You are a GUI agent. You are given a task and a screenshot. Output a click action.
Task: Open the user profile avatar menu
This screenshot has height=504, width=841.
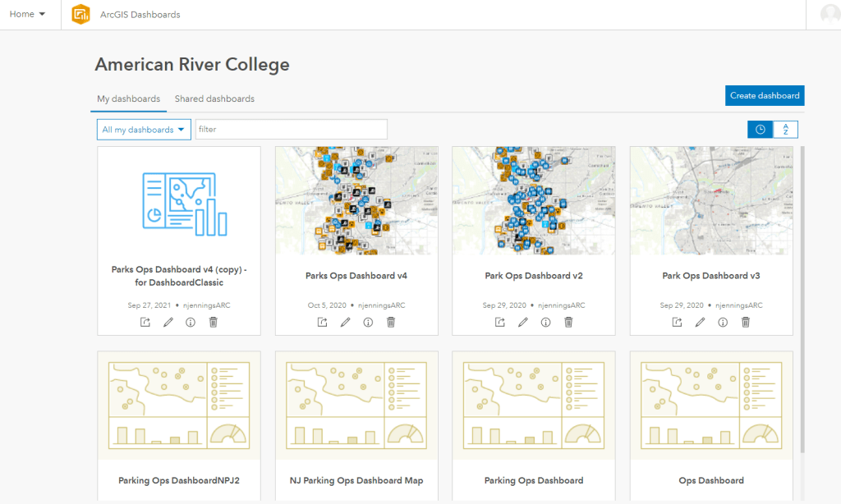[x=830, y=15]
